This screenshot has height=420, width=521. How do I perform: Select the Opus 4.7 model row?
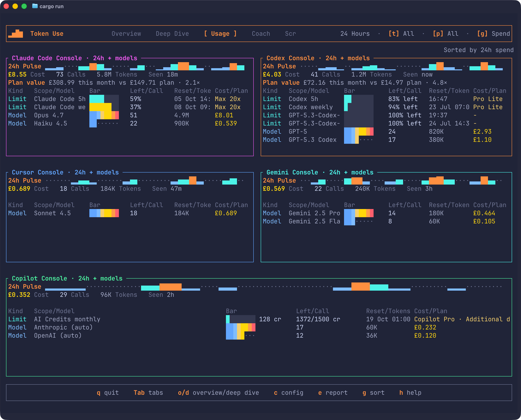(130, 115)
